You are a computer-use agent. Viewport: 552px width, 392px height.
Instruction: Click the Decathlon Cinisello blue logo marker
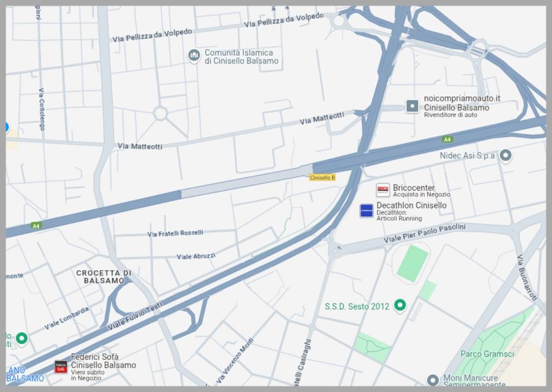(x=367, y=211)
